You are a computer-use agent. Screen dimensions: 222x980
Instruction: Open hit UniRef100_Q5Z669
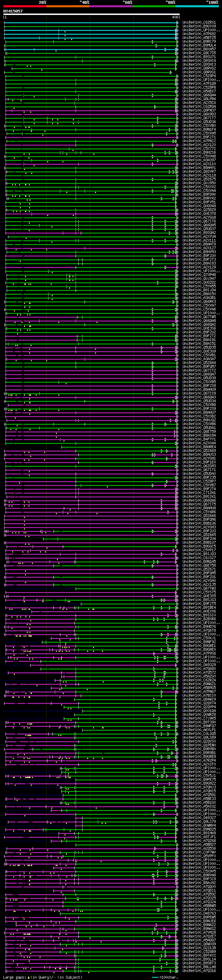point(199,451)
